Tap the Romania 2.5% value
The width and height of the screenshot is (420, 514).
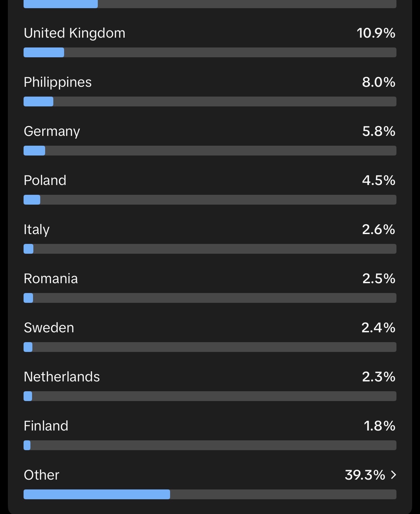(x=379, y=279)
